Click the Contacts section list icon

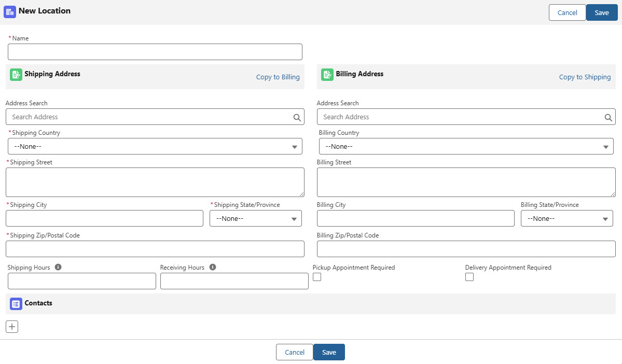[x=16, y=304]
